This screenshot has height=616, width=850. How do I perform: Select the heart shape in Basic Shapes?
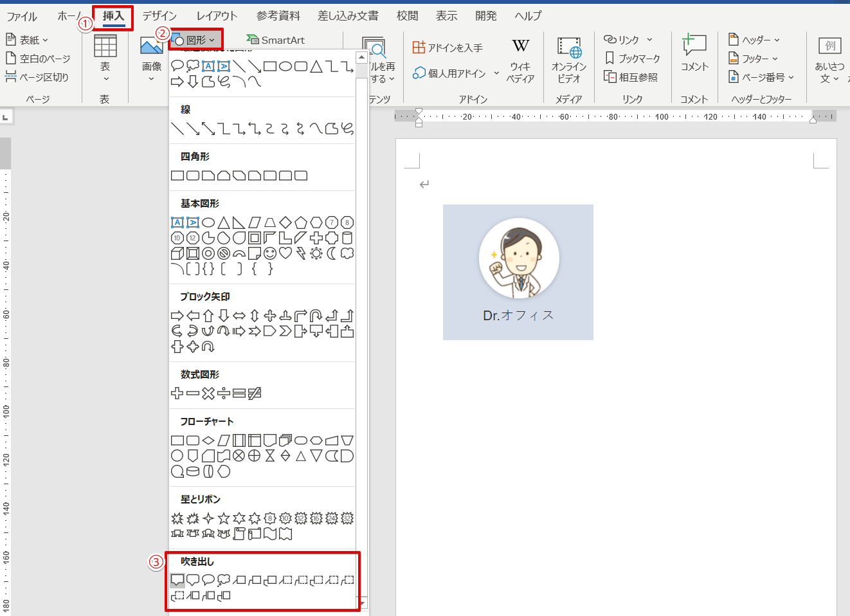(x=285, y=253)
